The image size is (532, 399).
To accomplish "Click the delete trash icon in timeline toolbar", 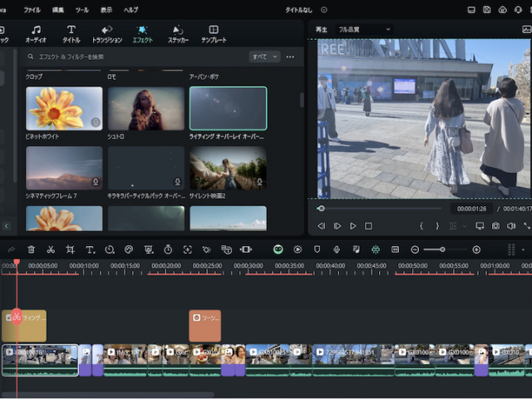I will tap(31, 249).
